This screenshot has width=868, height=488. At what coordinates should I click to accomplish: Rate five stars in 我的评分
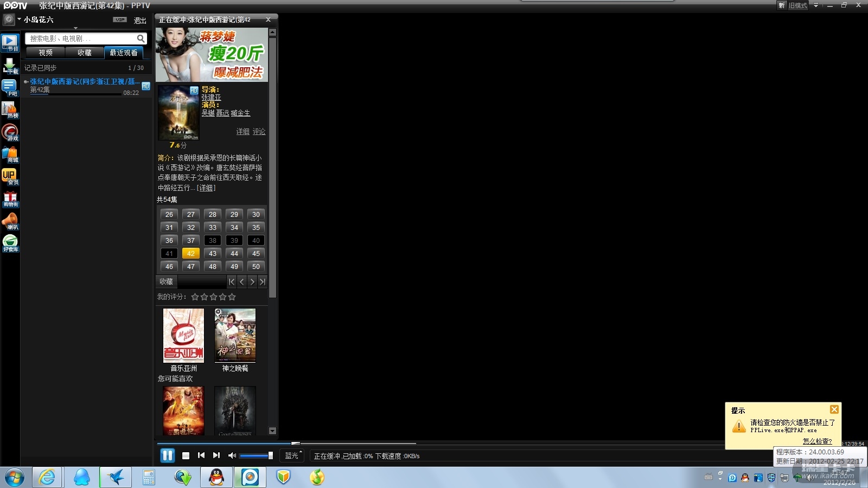(232, 297)
